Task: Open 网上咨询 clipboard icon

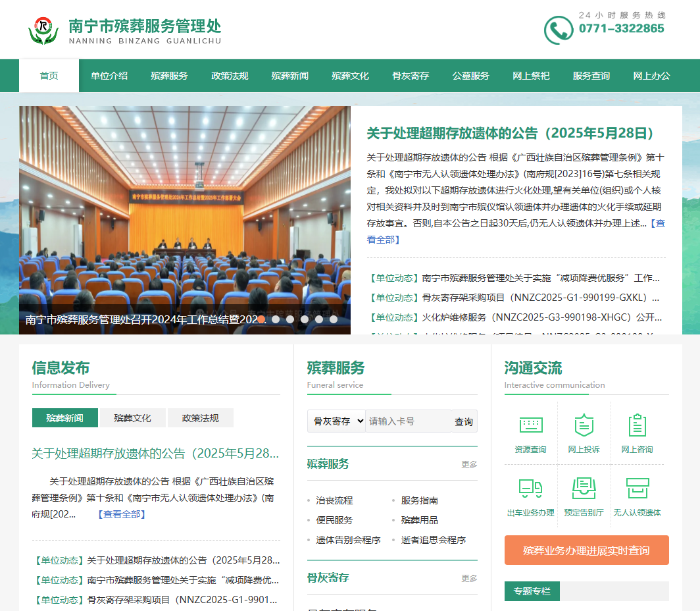Action: (x=637, y=425)
